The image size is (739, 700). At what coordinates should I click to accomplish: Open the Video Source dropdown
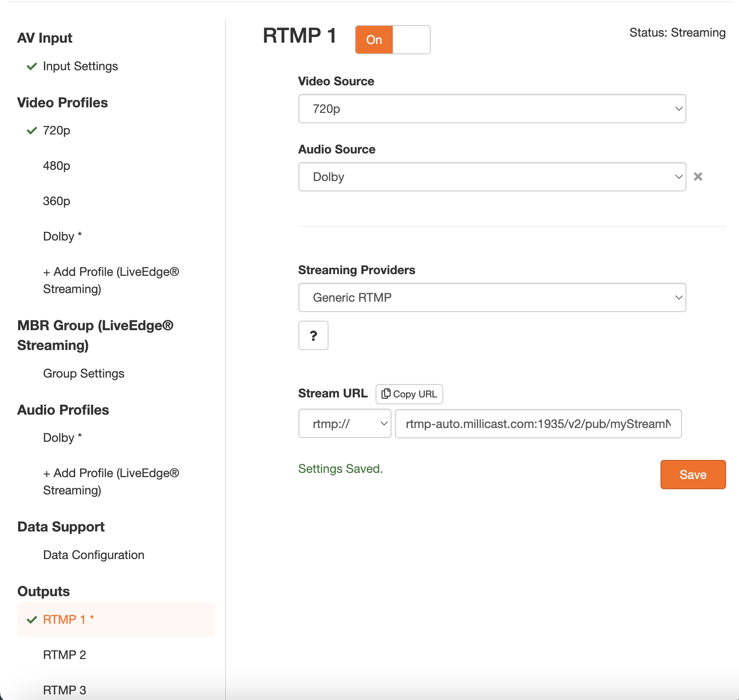click(x=492, y=109)
